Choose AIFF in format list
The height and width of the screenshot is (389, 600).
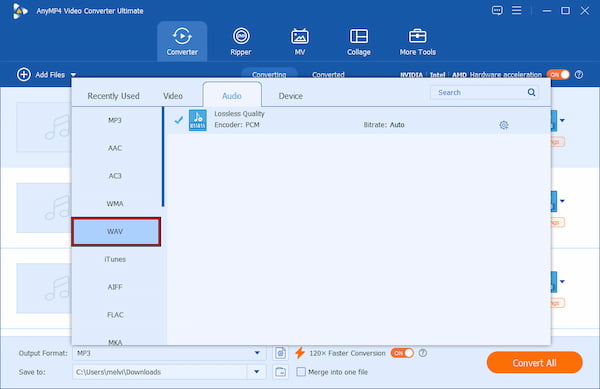pos(115,287)
